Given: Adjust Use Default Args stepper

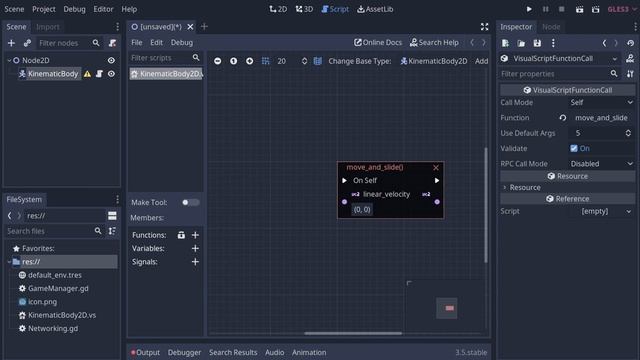Looking at the screenshot, I should point(628,133).
